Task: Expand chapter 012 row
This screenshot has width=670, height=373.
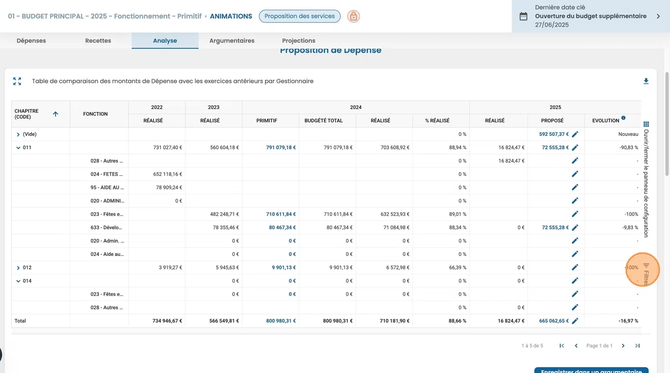Action: [18, 268]
